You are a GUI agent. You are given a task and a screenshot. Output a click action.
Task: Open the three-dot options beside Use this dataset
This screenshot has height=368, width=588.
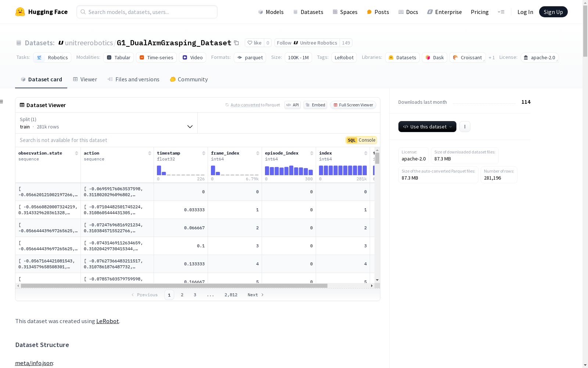point(465,127)
